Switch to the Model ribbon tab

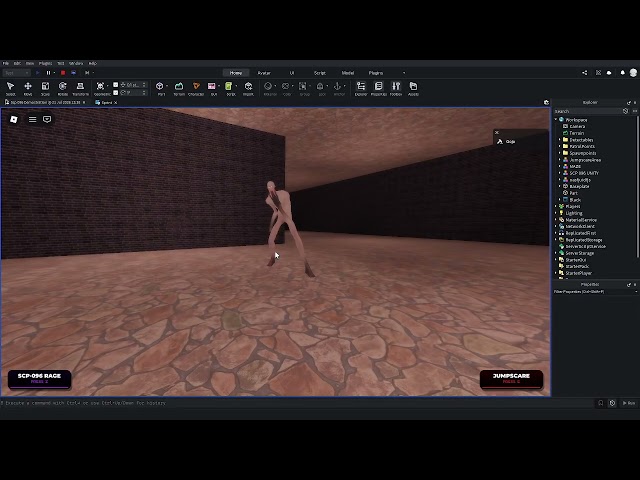(x=348, y=73)
